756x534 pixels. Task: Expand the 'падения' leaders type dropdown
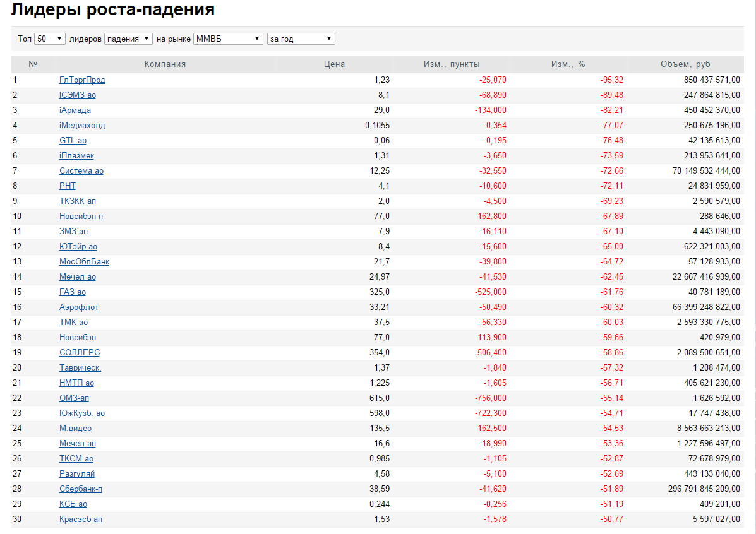tap(128, 39)
